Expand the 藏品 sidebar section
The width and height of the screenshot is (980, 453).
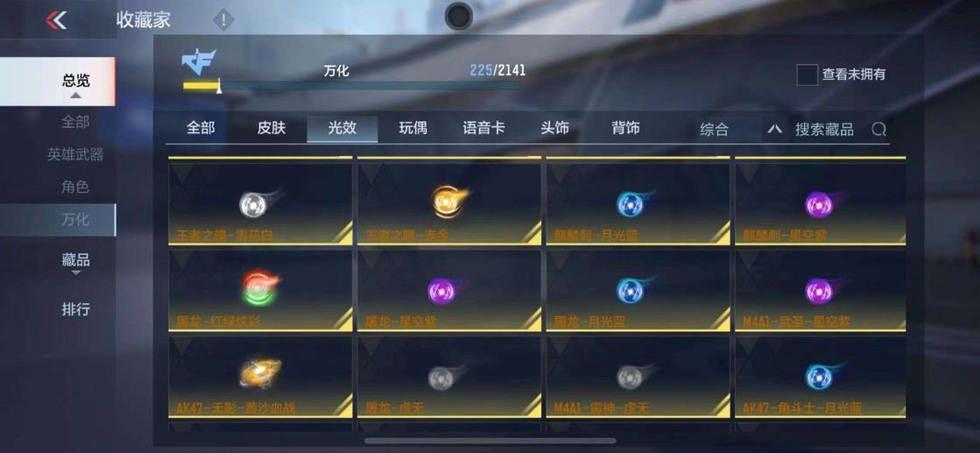(75, 264)
